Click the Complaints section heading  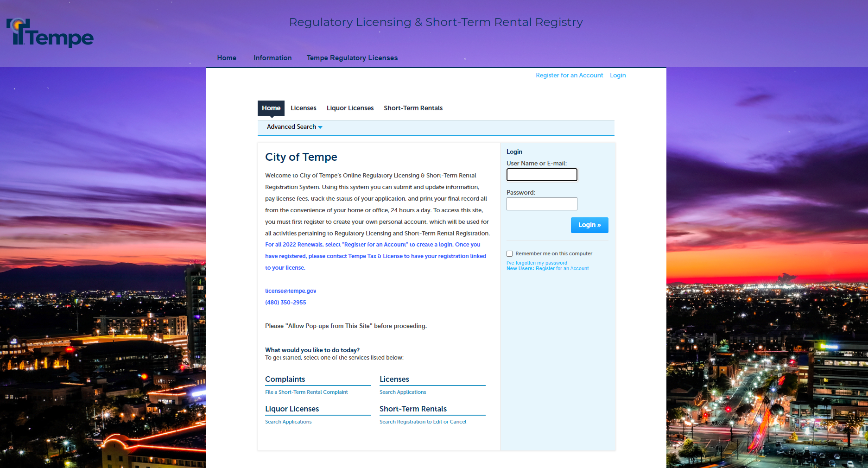click(285, 379)
